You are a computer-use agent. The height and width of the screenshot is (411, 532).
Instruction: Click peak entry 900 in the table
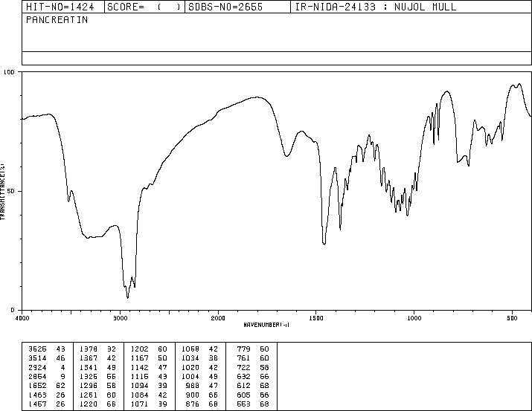[193, 395]
